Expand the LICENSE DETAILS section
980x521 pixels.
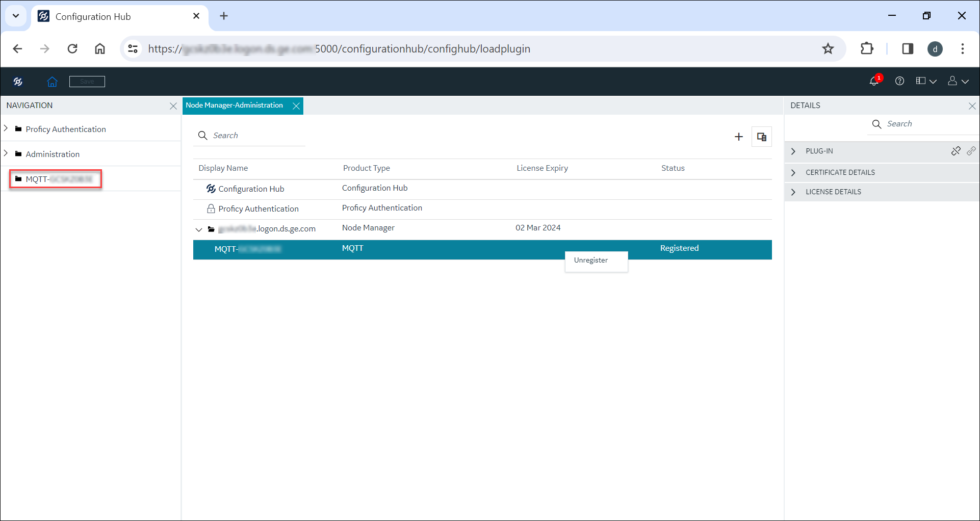tap(793, 192)
